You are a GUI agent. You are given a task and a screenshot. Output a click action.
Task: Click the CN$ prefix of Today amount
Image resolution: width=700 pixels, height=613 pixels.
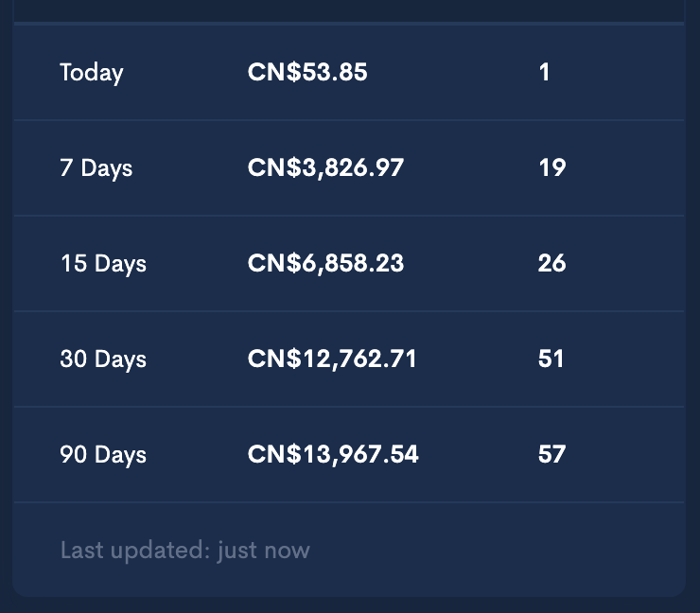274,72
